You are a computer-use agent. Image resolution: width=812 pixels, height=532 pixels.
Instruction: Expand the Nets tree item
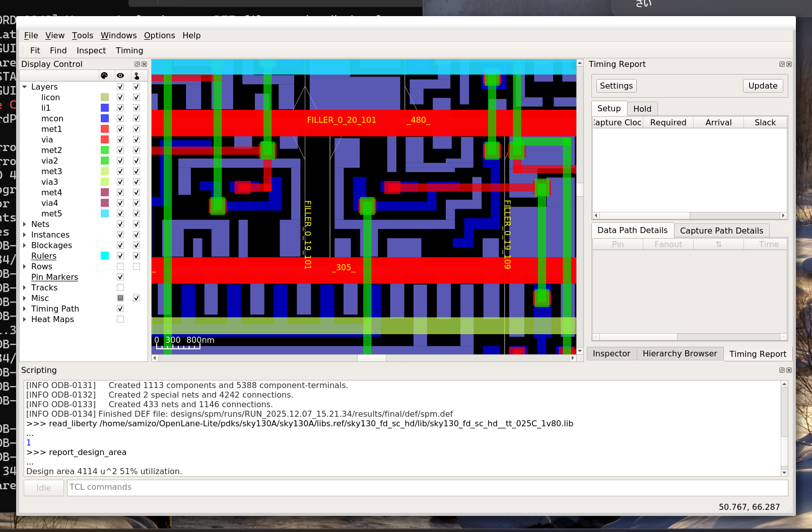[25, 224]
